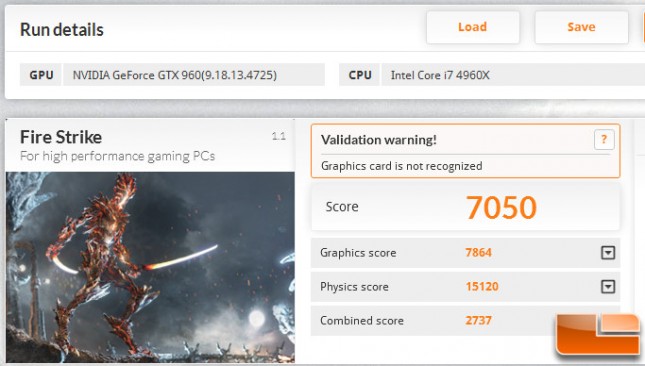Click the Load button
Image resolution: width=645 pixels, height=366 pixels.
tap(473, 27)
